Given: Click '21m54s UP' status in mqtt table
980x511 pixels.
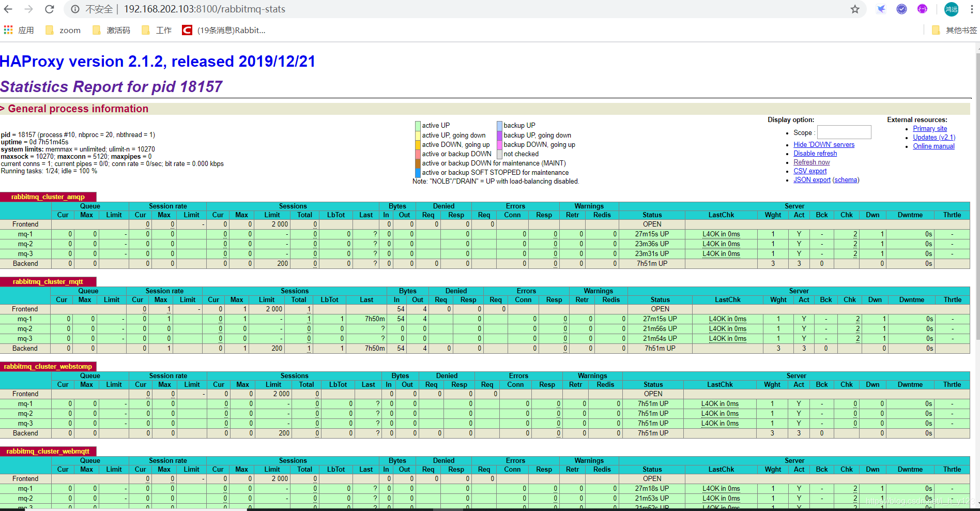Looking at the screenshot, I should (x=660, y=339).
